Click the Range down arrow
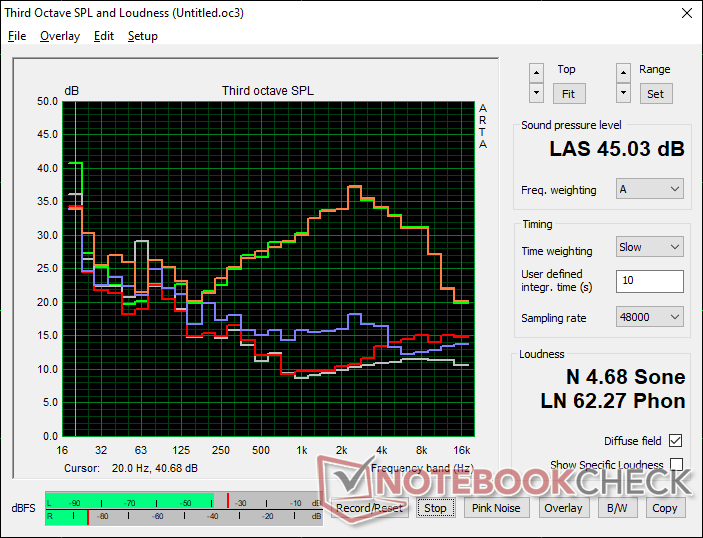The height and width of the screenshot is (538, 703). (x=623, y=93)
